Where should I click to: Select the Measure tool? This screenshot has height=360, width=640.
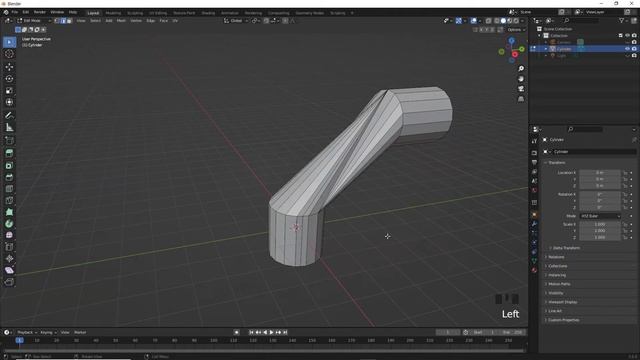pyautogui.click(x=9, y=127)
